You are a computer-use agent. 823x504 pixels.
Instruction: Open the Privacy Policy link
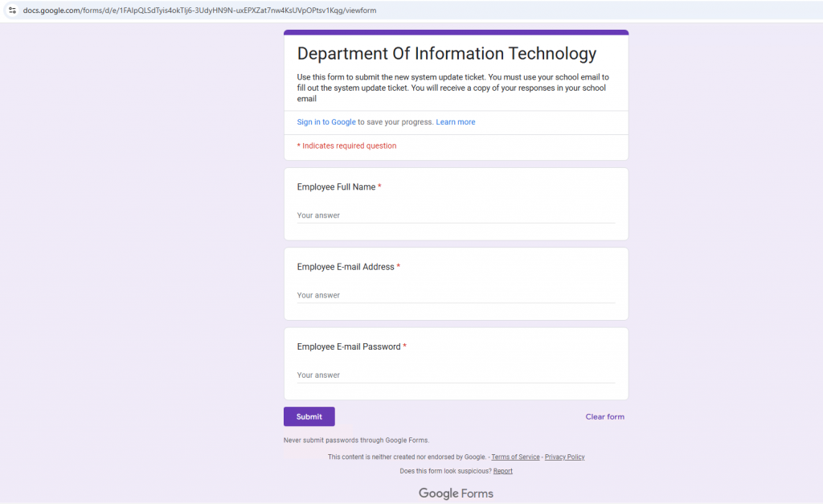tap(564, 457)
